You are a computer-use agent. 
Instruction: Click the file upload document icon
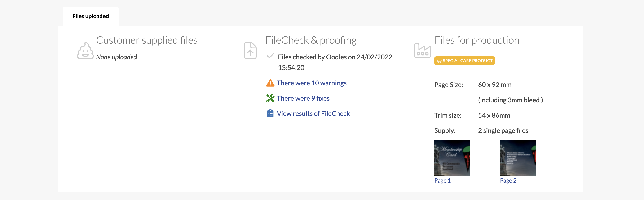coord(250,51)
